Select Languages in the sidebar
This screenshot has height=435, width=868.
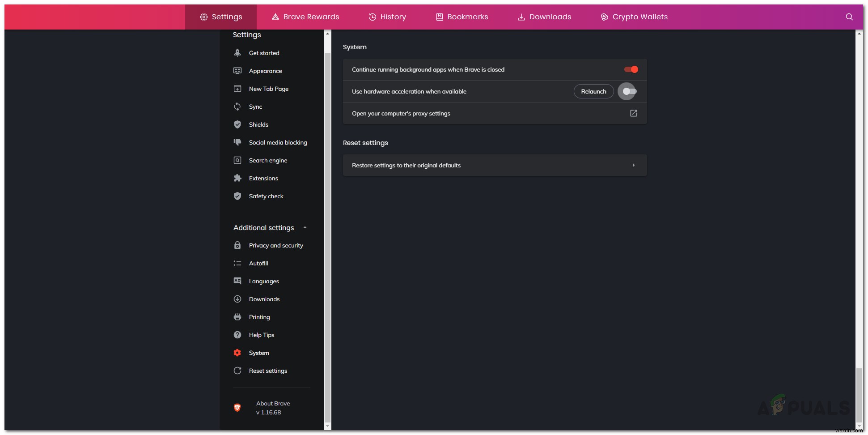coord(264,281)
